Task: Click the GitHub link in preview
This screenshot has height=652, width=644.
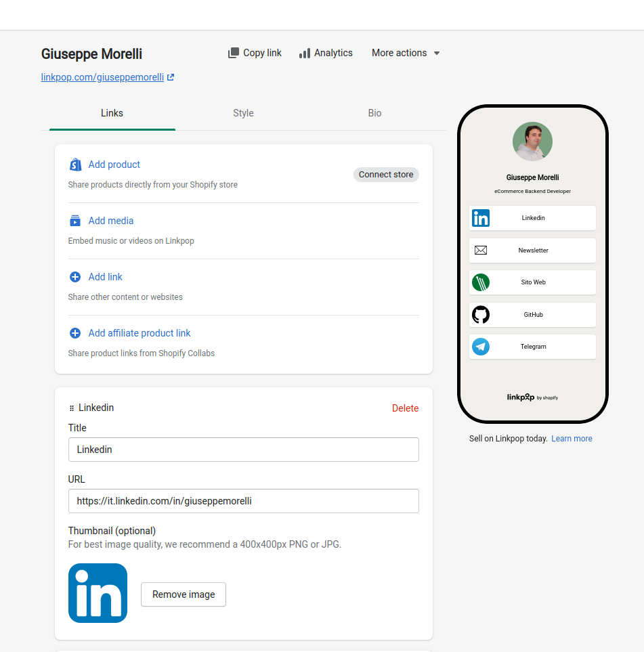Action: click(532, 315)
